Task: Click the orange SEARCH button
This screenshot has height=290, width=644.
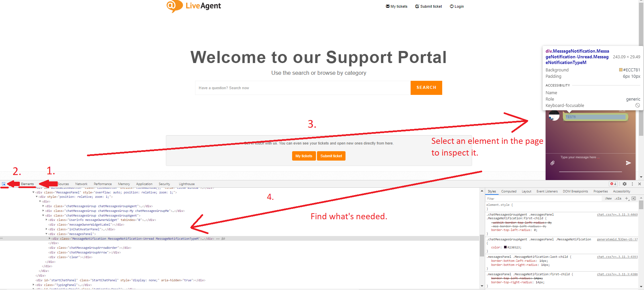Action: coord(426,88)
